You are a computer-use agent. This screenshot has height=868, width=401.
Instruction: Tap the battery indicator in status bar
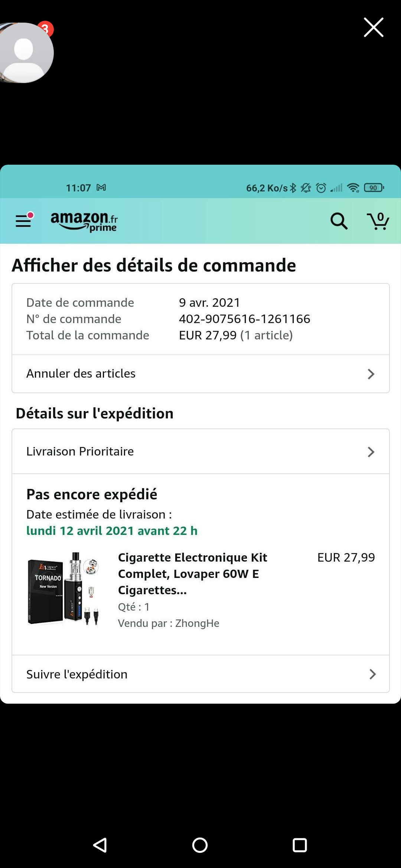[x=374, y=188]
